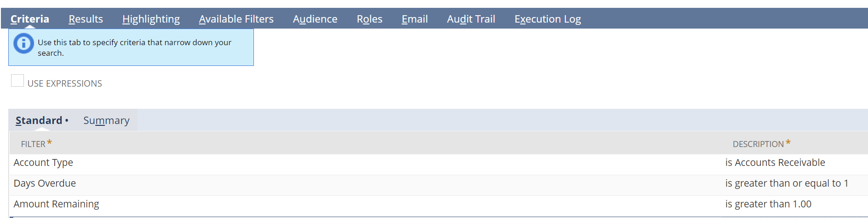View the Audit Trail tab
868x218 pixels.
coord(471,19)
